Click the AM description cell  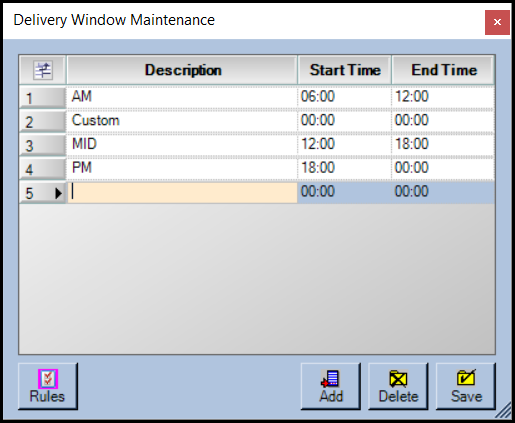pyautogui.click(x=182, y=97)
